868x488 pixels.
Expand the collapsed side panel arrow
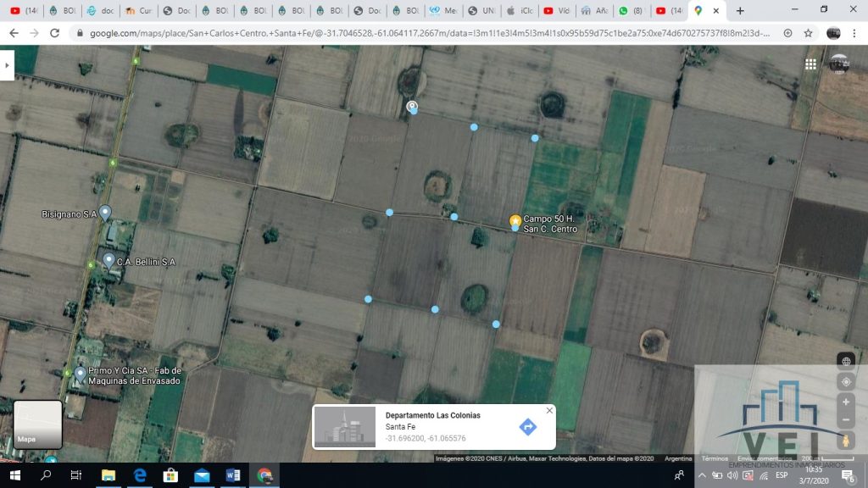tap(7, 65)
